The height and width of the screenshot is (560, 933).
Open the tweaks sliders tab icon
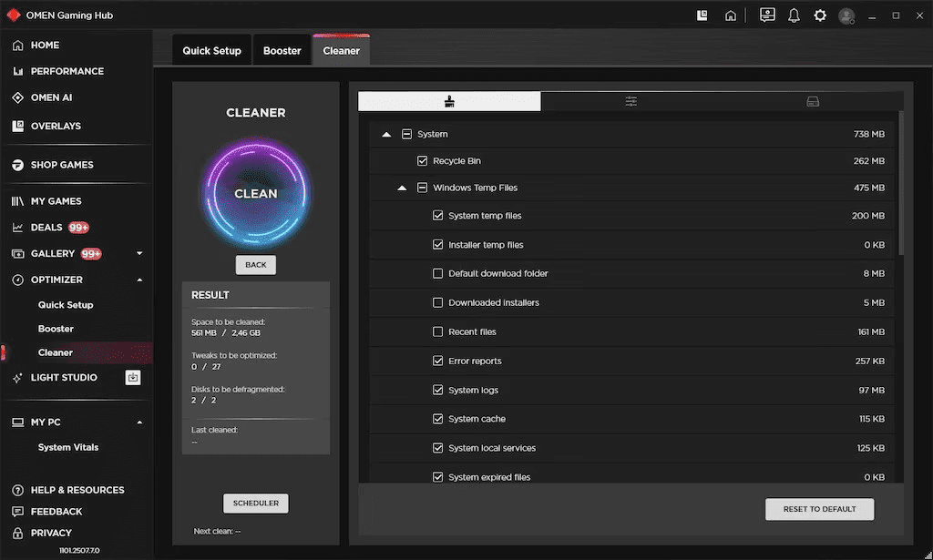click(x=631, y=102)
